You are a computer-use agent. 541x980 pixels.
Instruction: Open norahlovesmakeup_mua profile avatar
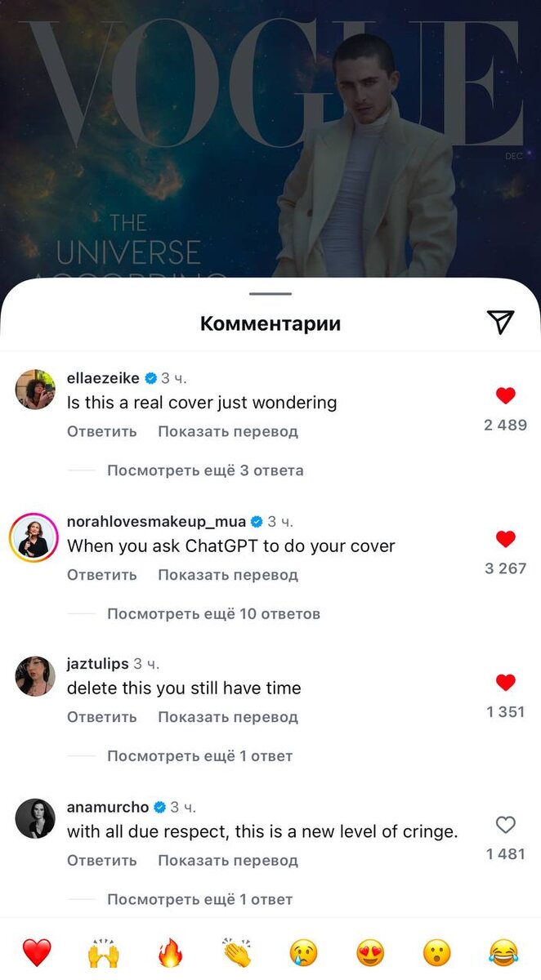coord(34,538)
